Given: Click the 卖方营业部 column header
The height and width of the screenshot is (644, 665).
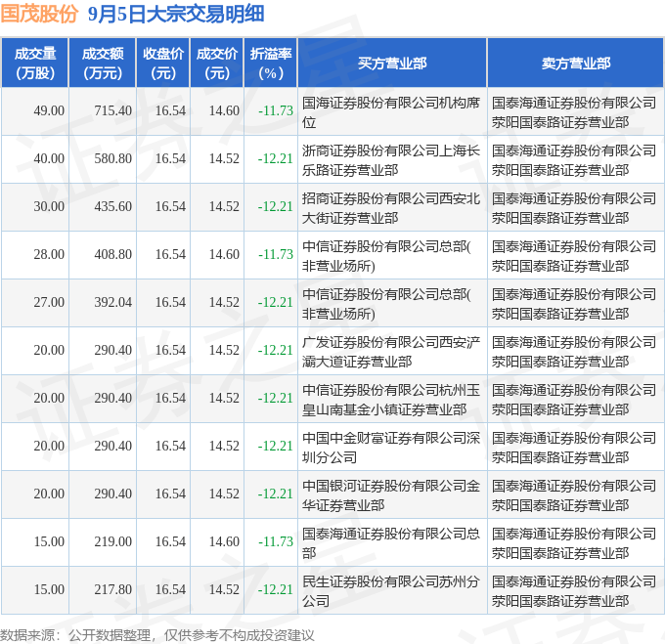Looking at the screenshot, I should (575, 63).
